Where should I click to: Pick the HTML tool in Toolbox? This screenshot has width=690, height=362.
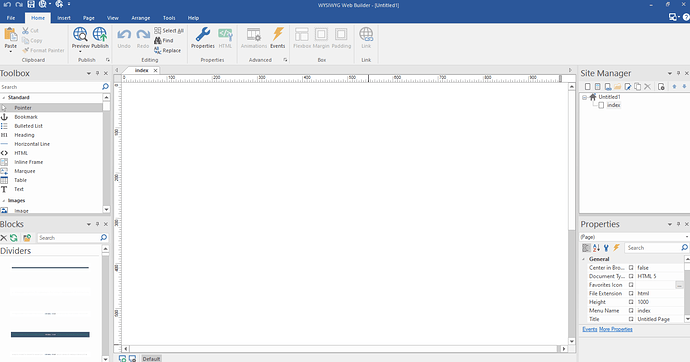pyautogui.click(x=51, y=153)
